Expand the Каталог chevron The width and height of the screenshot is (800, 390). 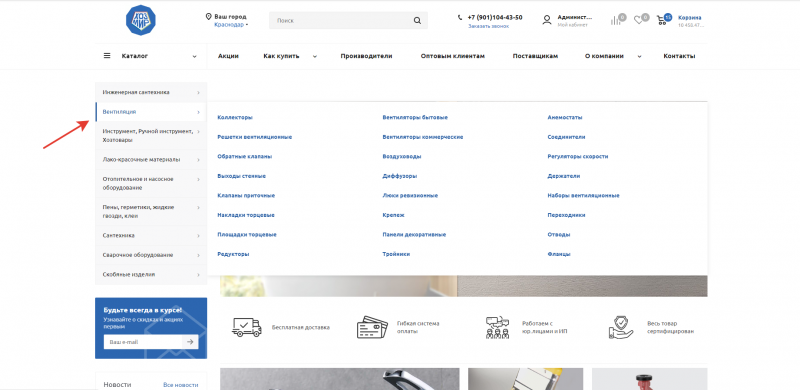194,57
